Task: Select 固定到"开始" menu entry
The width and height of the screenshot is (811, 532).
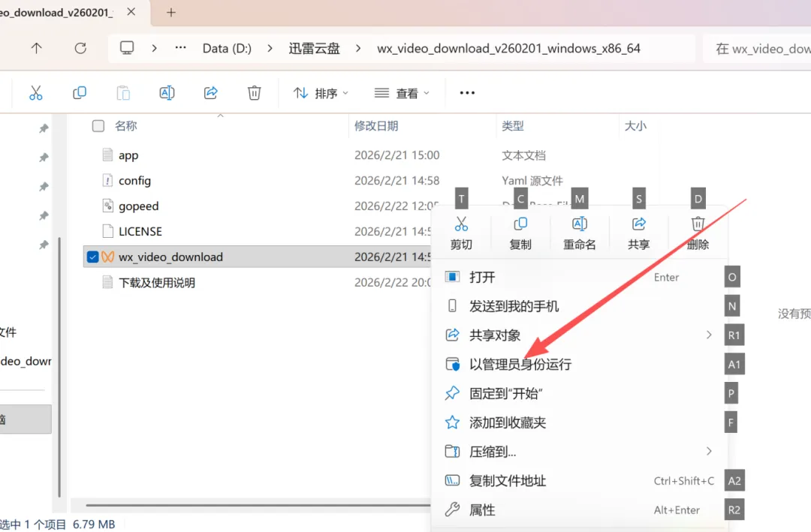Action: coord(579,393)
